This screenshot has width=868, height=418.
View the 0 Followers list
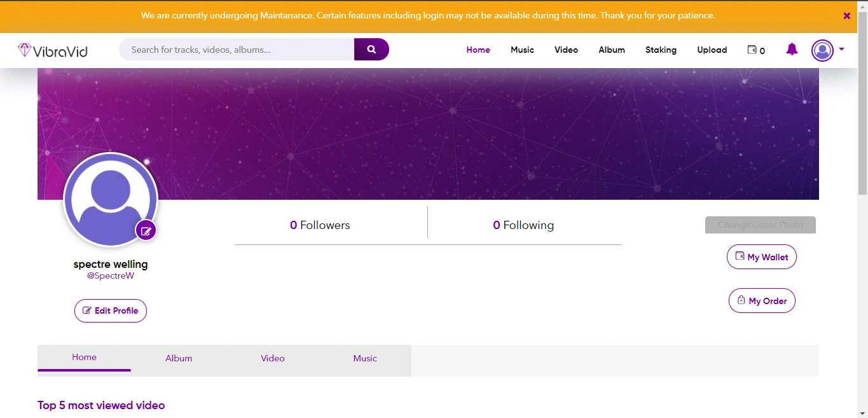click(x=320, y=225)
